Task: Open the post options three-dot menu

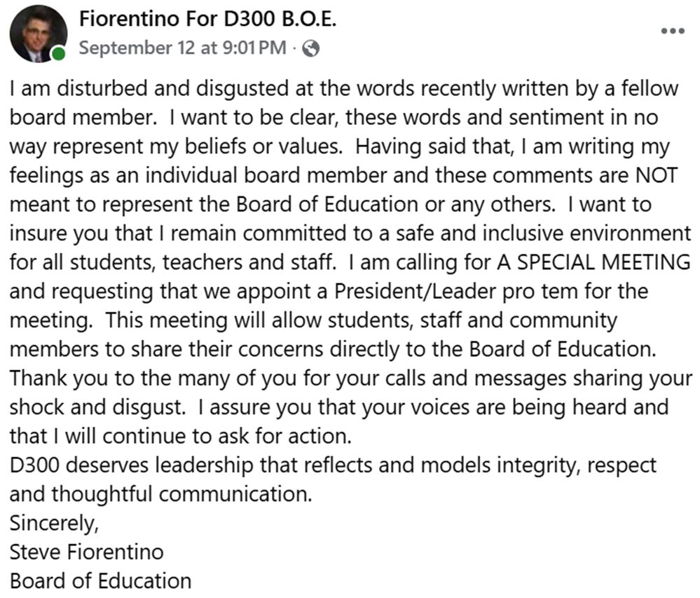Action: (673, 31)
